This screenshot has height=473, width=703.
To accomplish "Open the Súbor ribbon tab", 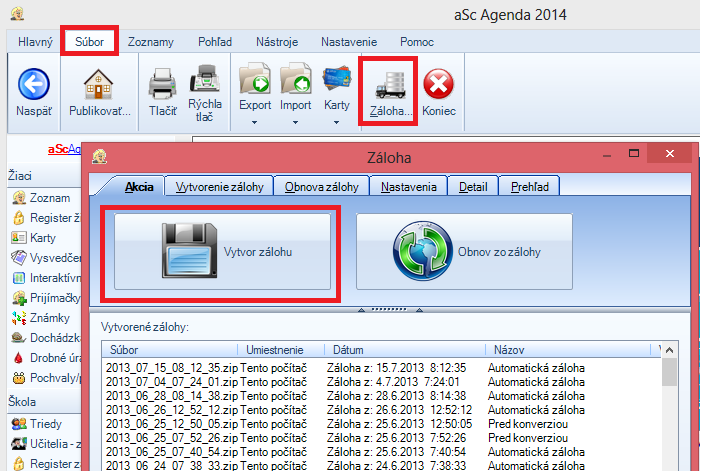I will pos(89,42).
